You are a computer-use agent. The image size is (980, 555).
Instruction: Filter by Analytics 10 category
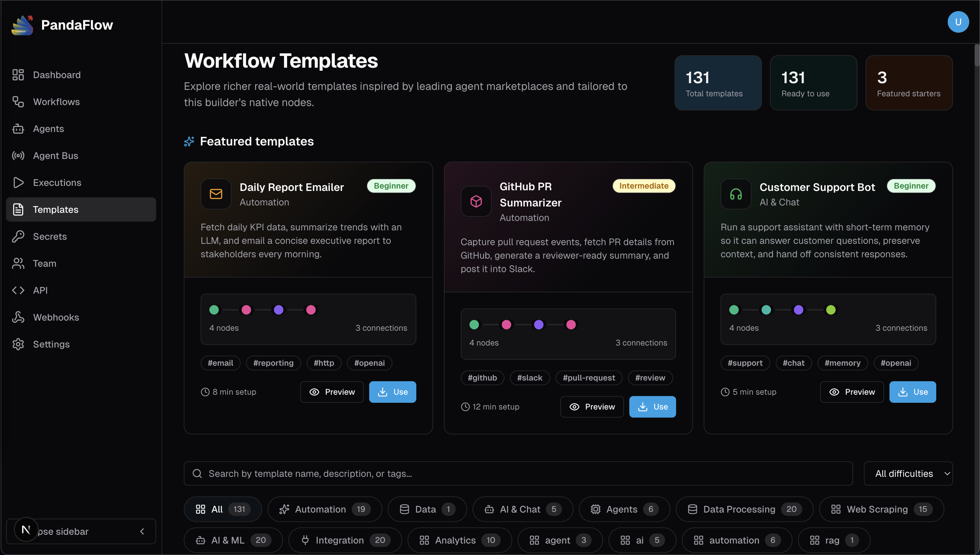coord(460,540)
